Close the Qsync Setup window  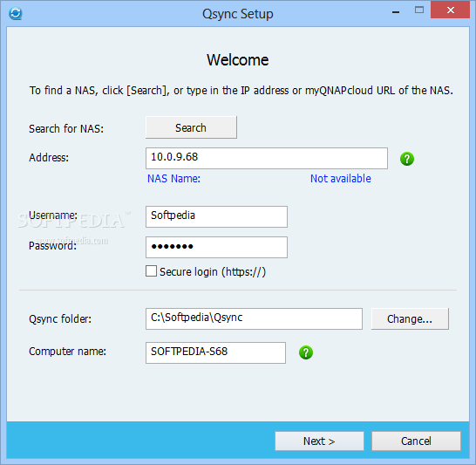(x=450, y=10)
